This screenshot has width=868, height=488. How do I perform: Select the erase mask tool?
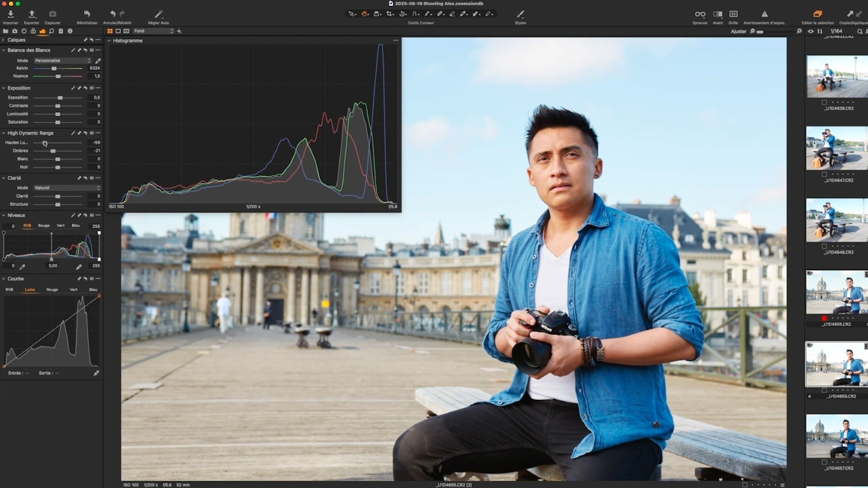452,14
